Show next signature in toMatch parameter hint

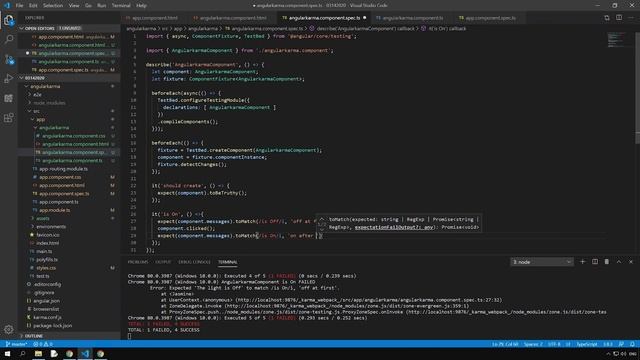[322, 230]
